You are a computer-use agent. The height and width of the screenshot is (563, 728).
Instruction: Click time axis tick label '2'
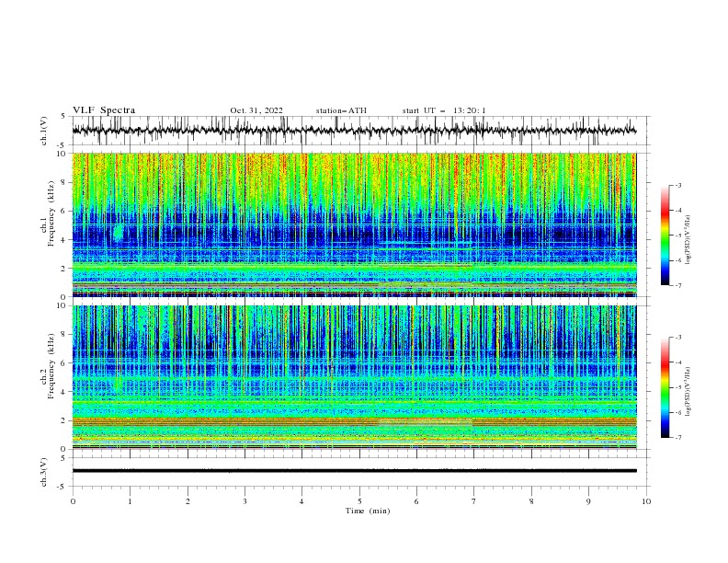[188, 501]
